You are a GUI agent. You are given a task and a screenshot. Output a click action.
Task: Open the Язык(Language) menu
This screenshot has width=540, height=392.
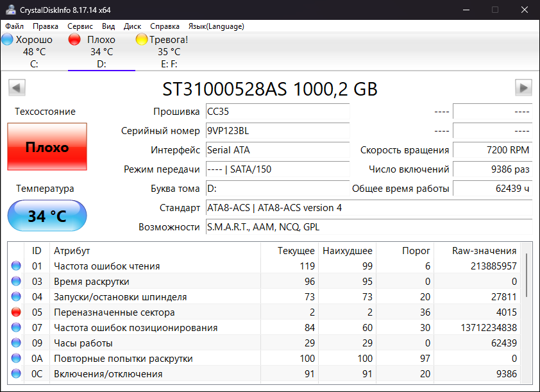click(216, 26)
